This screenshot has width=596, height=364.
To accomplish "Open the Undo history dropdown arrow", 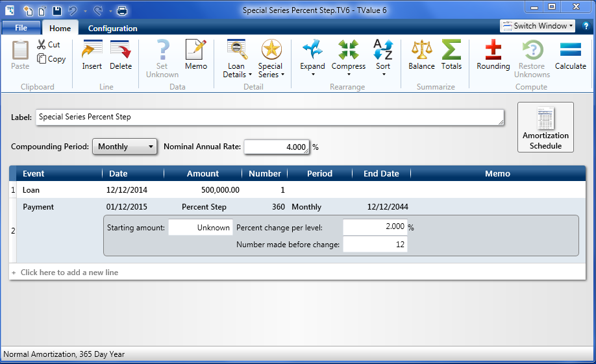I will pyautogui.click(x=85, y=11).
